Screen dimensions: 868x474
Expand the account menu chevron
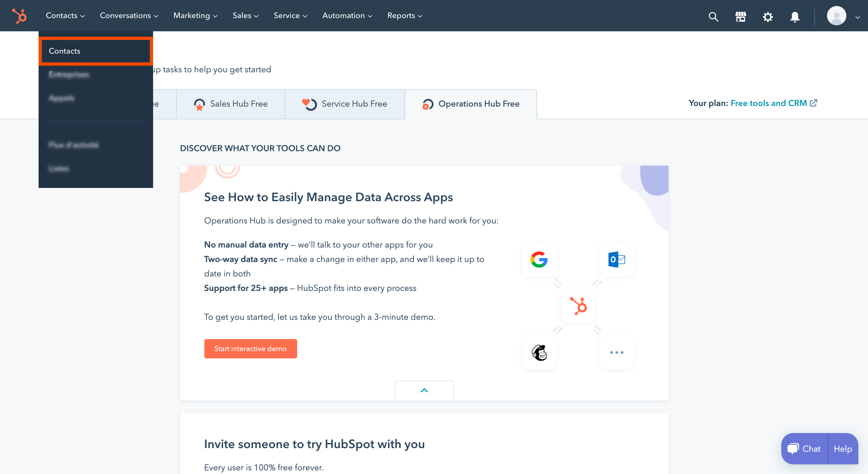(x=857, y=17)
